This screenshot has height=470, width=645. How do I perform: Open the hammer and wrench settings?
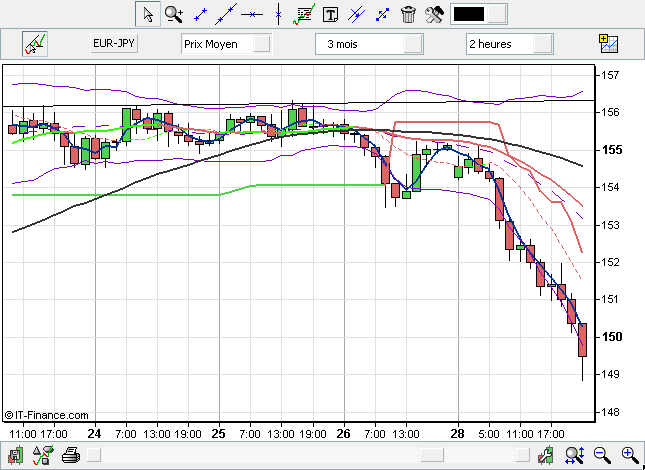(434, 14)
